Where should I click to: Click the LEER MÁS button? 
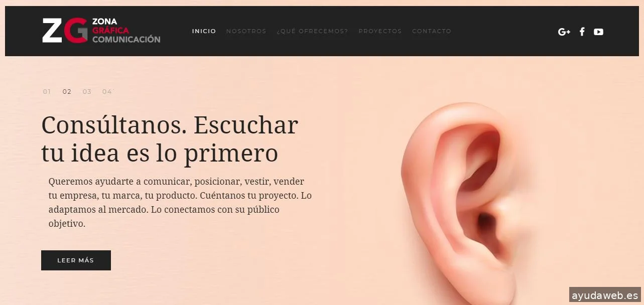click(x=76, y=260)
